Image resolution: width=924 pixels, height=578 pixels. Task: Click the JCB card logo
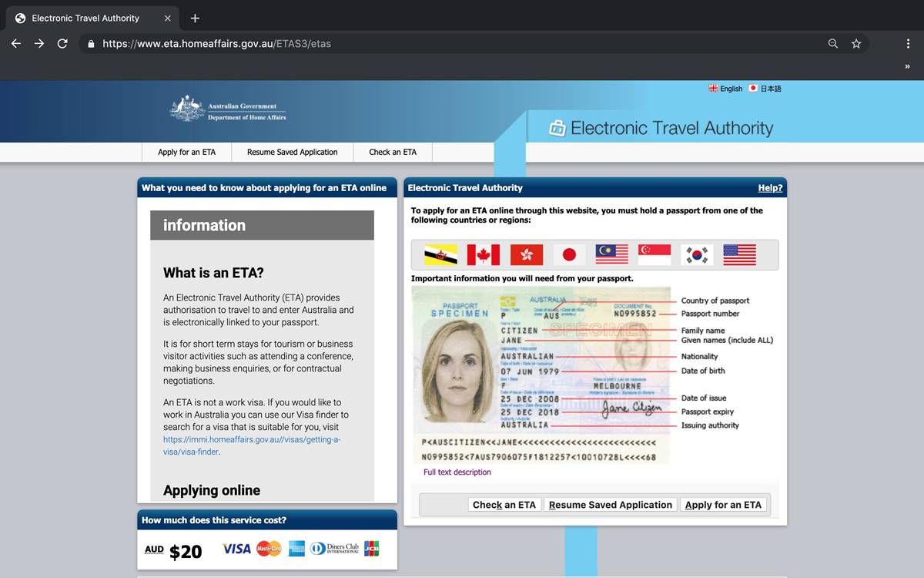coord(372,549)
